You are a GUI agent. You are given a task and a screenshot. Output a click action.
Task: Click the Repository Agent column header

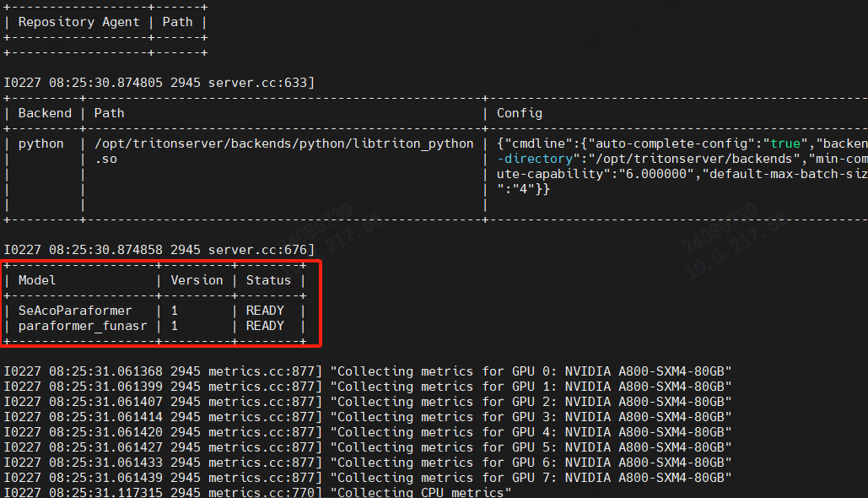[78, 21]
